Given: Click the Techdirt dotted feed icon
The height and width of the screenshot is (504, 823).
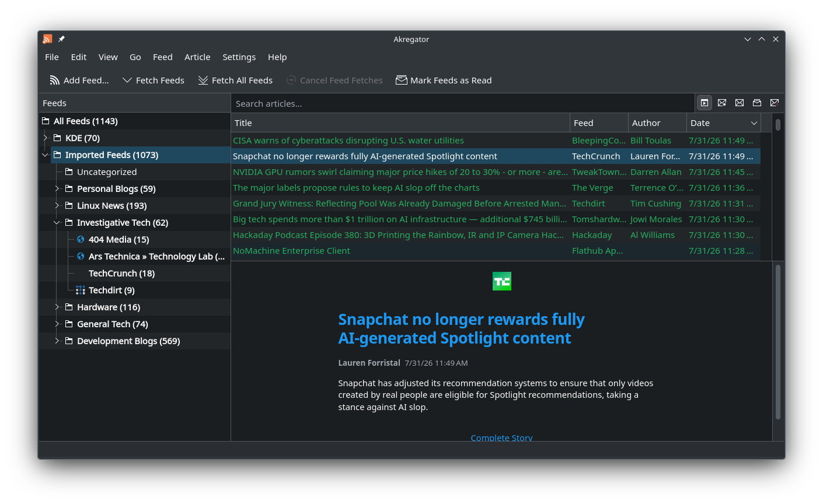Looking at the screenshot, I should (x=81, y=290).
